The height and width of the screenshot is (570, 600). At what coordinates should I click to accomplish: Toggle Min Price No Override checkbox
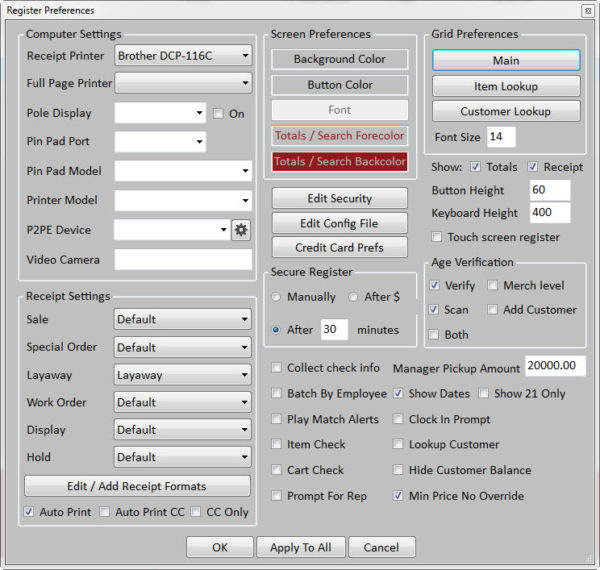(x=399, y=495)
